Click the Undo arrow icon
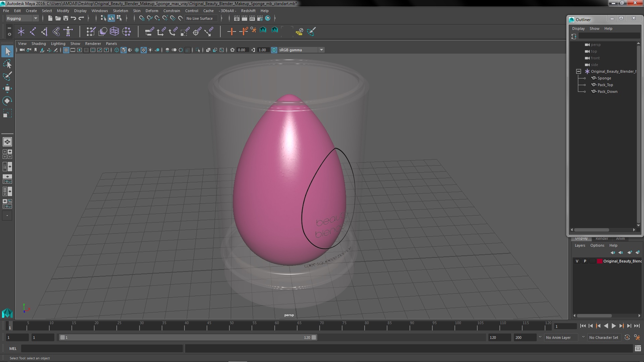This screenshot has height=362, width=644. (x=73, y=18)
